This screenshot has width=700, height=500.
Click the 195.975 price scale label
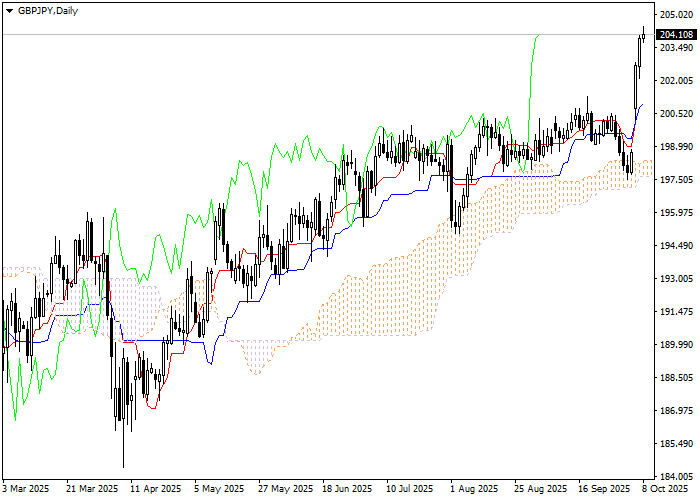click(676, 213)
